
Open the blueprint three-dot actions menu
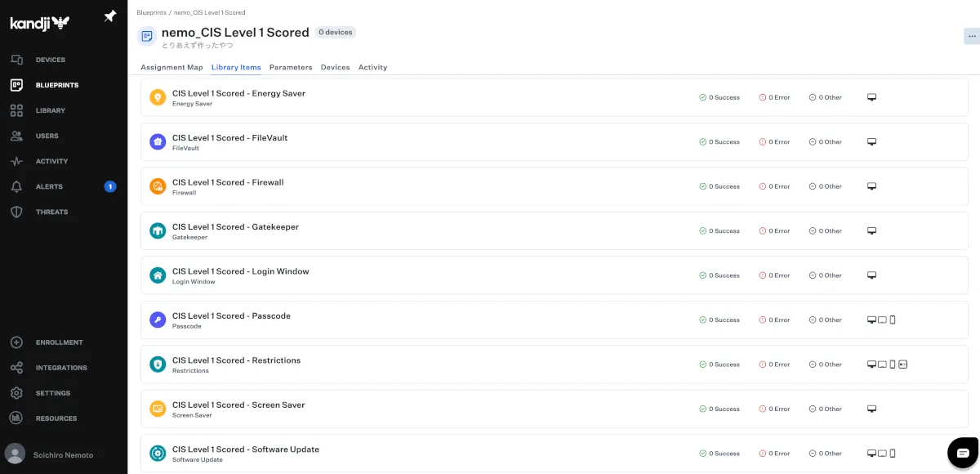click(971, 36)
